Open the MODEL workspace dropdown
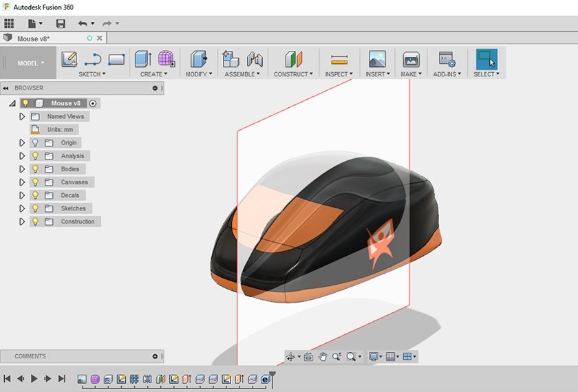The height and width of the screenshot is (392, 578). (x=30, y=63)
